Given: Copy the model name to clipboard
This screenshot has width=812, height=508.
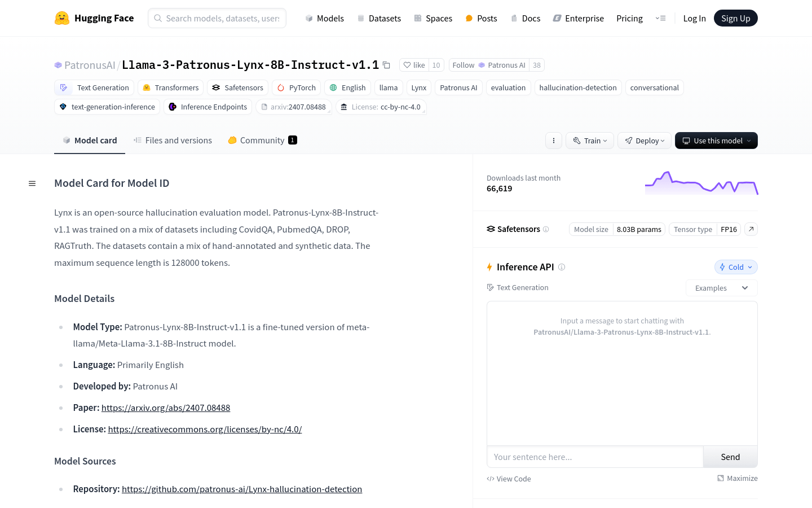Looking at the screenshot, I should 386,65.
